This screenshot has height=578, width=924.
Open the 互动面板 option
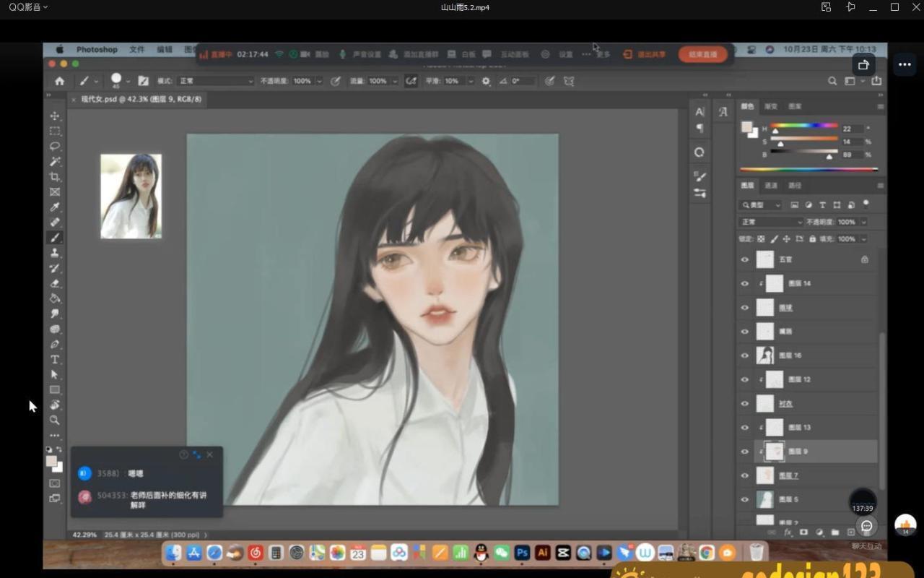[507, 54]
